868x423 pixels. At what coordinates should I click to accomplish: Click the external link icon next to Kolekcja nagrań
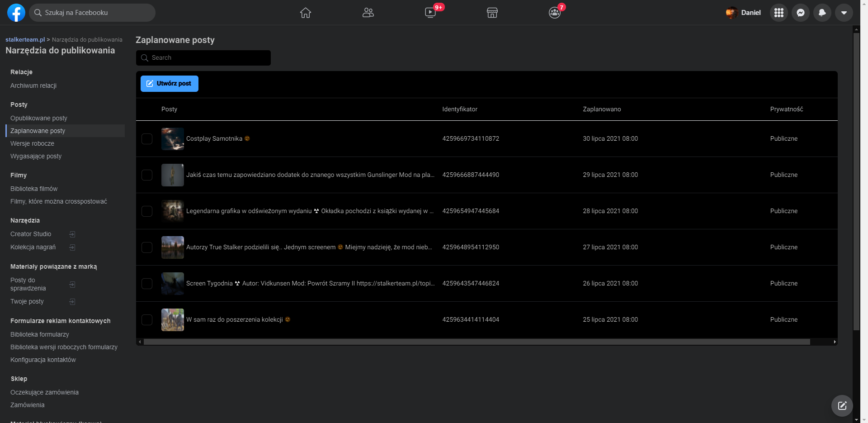(x=72, y=247)
